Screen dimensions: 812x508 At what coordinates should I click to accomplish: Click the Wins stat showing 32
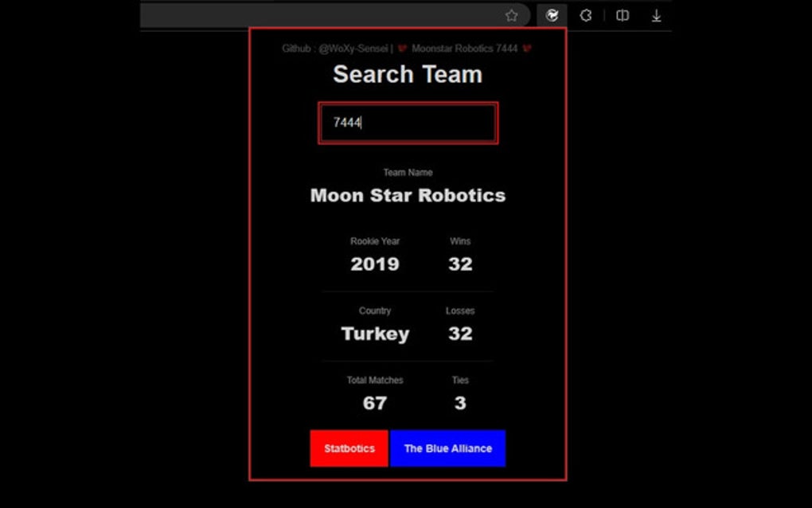(460, 264)
